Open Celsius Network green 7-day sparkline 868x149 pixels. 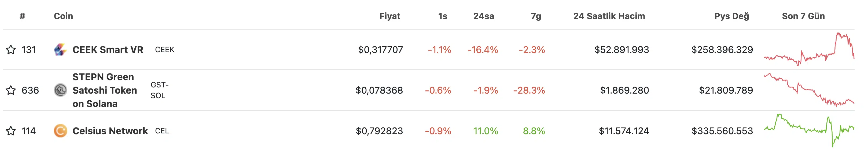pos(809,130)
